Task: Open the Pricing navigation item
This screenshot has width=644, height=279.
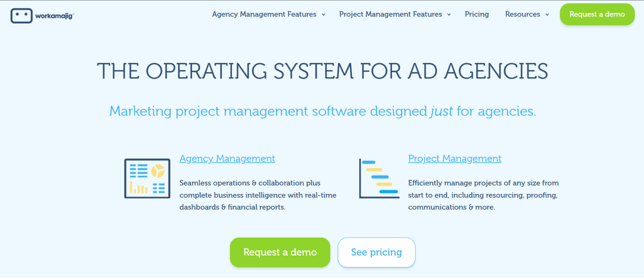Action: click(x=477, y=14)
